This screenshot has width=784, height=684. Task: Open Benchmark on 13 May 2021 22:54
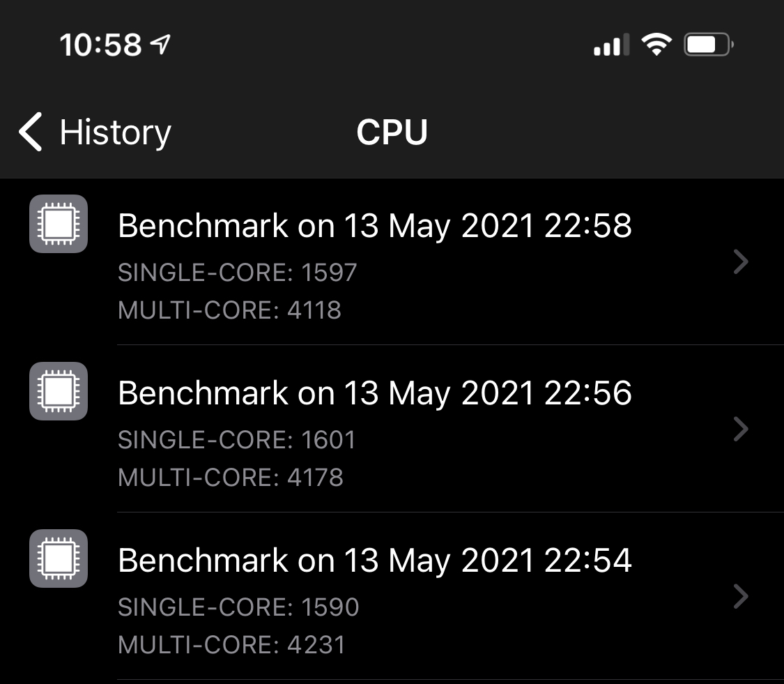375,561
